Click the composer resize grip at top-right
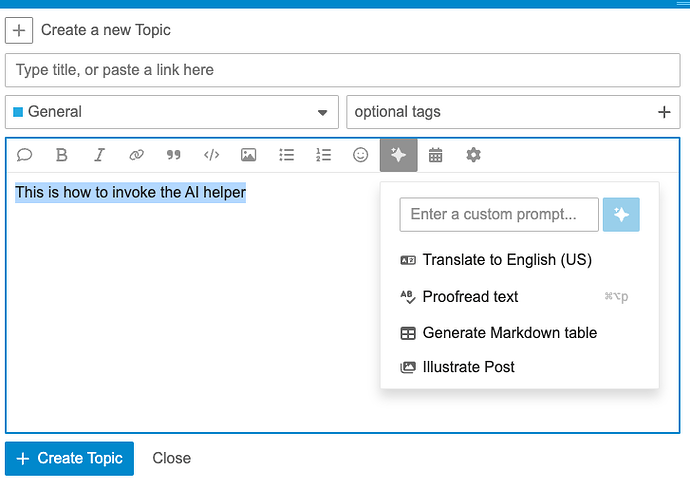Screen dimensions: 690x488 click(x=683, y=4)
